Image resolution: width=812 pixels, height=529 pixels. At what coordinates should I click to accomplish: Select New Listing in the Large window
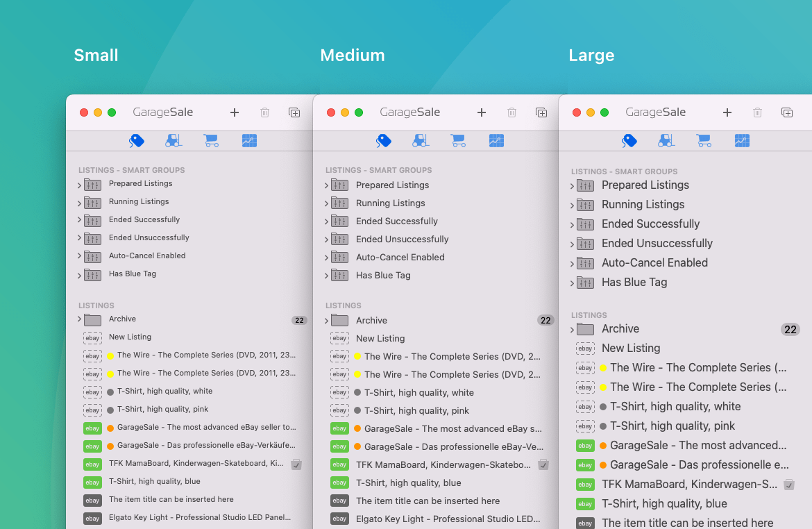click(x=630, y=349)
